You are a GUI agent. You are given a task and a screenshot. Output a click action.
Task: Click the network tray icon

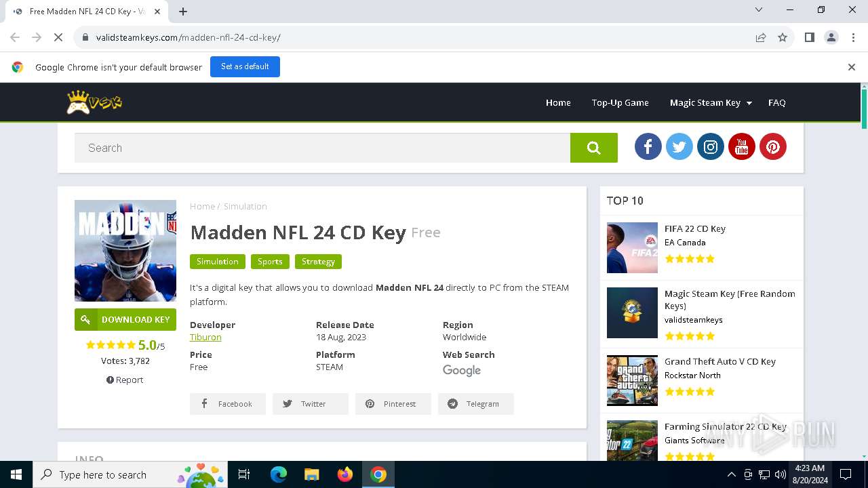[x=764, y=474]
